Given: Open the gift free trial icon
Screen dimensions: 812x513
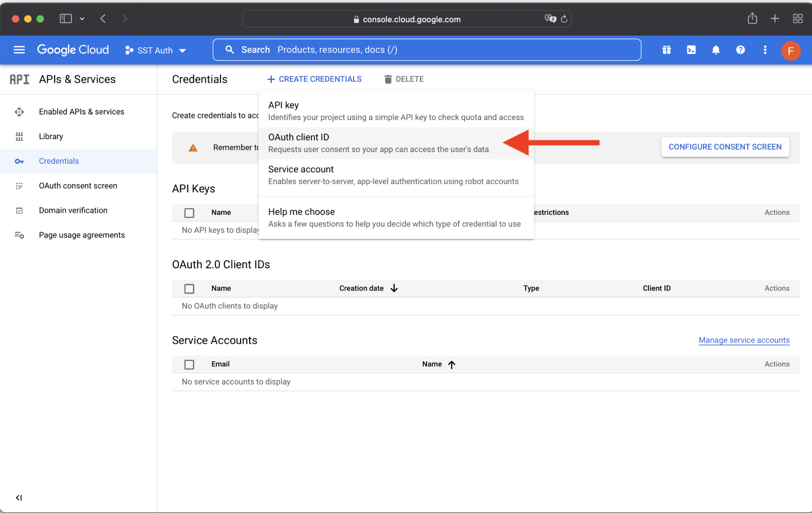Looking at the screenshot, I should coord(667,50).
